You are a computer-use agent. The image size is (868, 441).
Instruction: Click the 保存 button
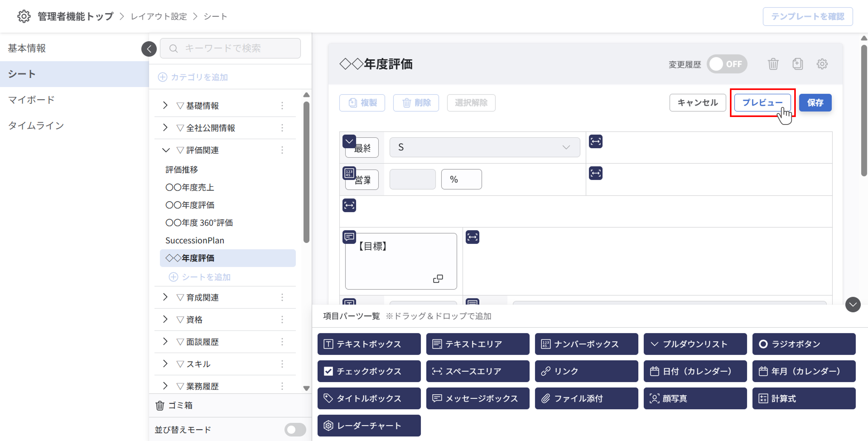point(815,102)
